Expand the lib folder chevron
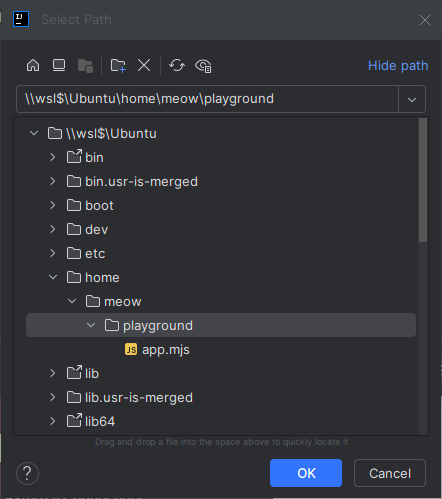 [x=53, y=373]
